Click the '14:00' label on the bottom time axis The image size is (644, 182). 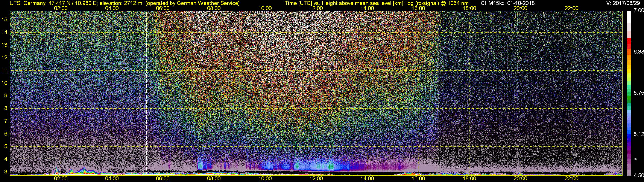tap(367, 179)
